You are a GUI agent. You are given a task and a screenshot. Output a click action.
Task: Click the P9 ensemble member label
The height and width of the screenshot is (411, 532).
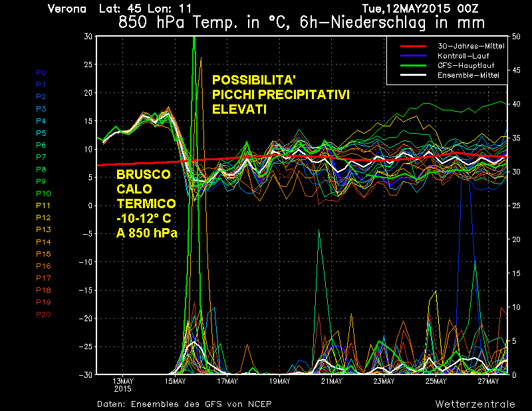(x=41, y=182)
